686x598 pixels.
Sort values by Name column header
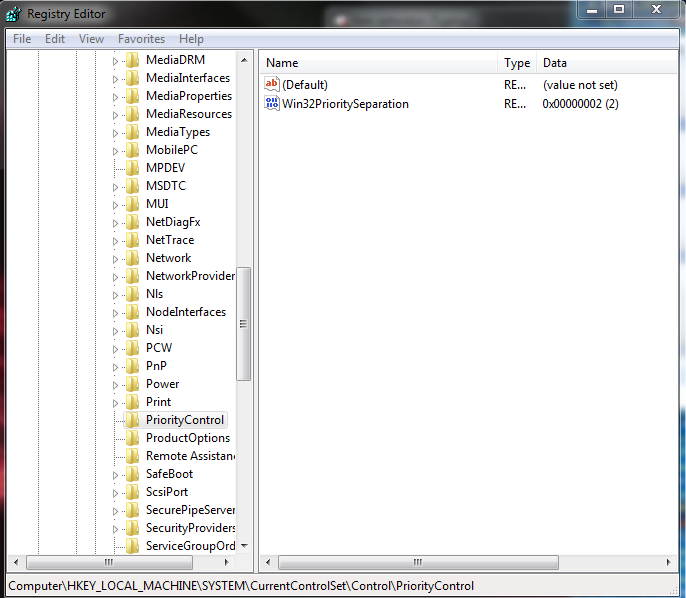click(x=379, y=63)
